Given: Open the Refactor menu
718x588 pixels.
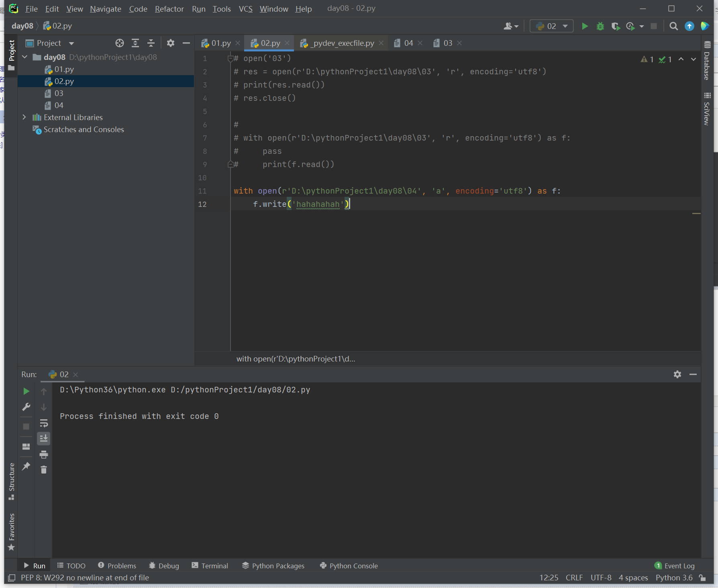Looking at the screenshot, I should pos(169,9).
